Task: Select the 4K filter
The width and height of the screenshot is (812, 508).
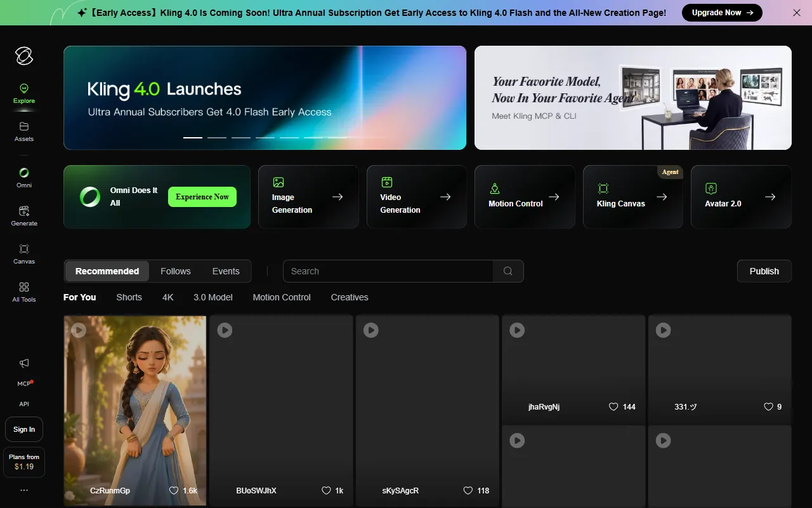Action: 167,297
